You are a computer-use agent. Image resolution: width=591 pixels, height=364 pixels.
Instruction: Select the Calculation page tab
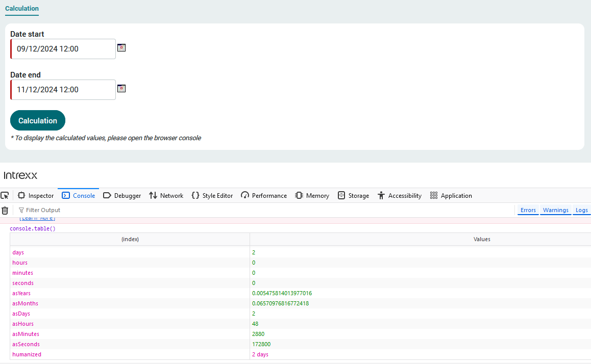(22, 8)
